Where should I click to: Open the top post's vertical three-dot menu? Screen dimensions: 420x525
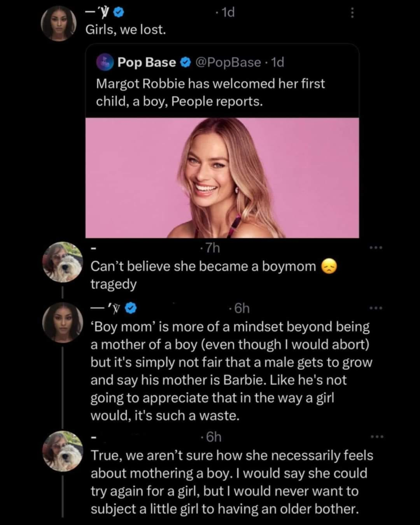pos(352,13)
